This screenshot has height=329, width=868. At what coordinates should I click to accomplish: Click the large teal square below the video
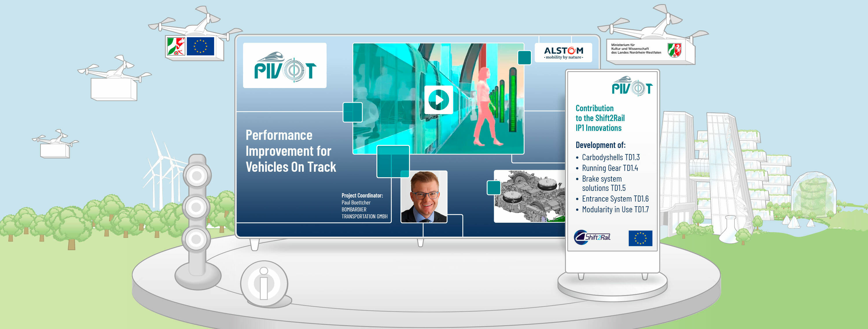pyautogui.click(x=393, y=162)
